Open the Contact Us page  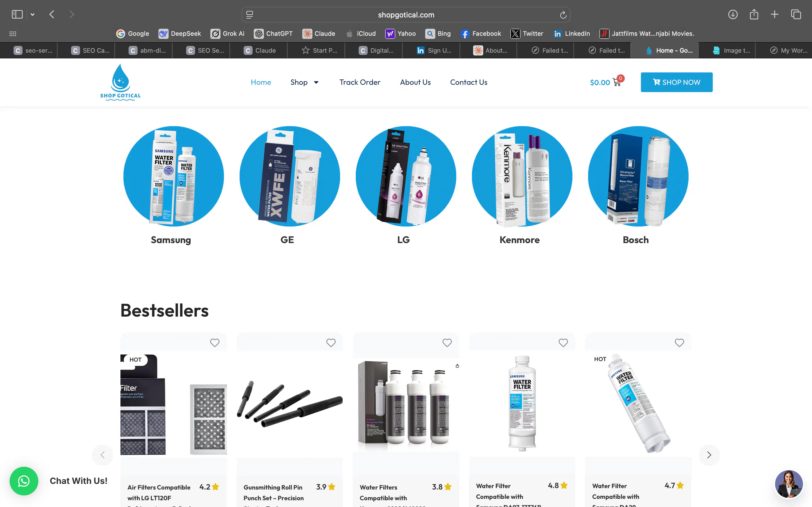point(468,82)
